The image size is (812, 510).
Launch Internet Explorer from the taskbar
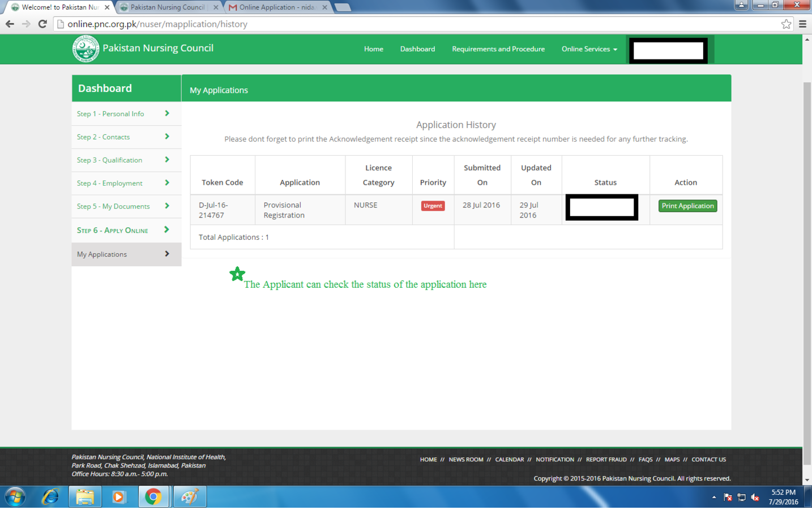coord(50,497)
